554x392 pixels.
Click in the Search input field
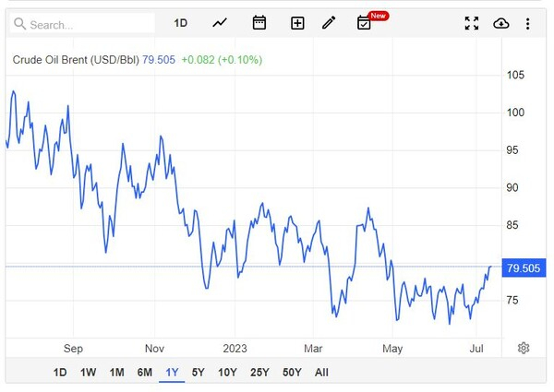[83, 24]
